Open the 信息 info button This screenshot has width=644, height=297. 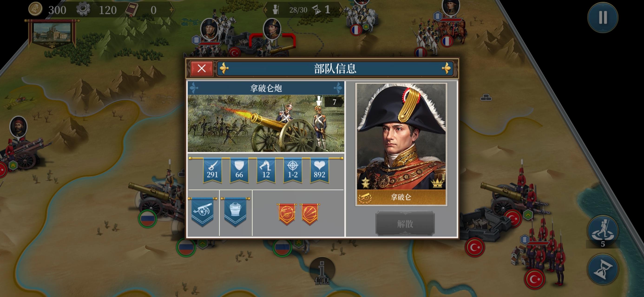(x=322, y=271)
